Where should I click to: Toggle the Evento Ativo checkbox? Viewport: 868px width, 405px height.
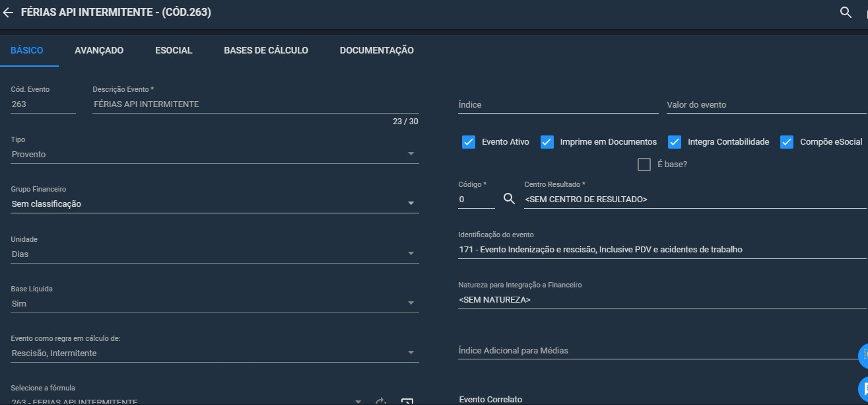click(x=469, y=142)
